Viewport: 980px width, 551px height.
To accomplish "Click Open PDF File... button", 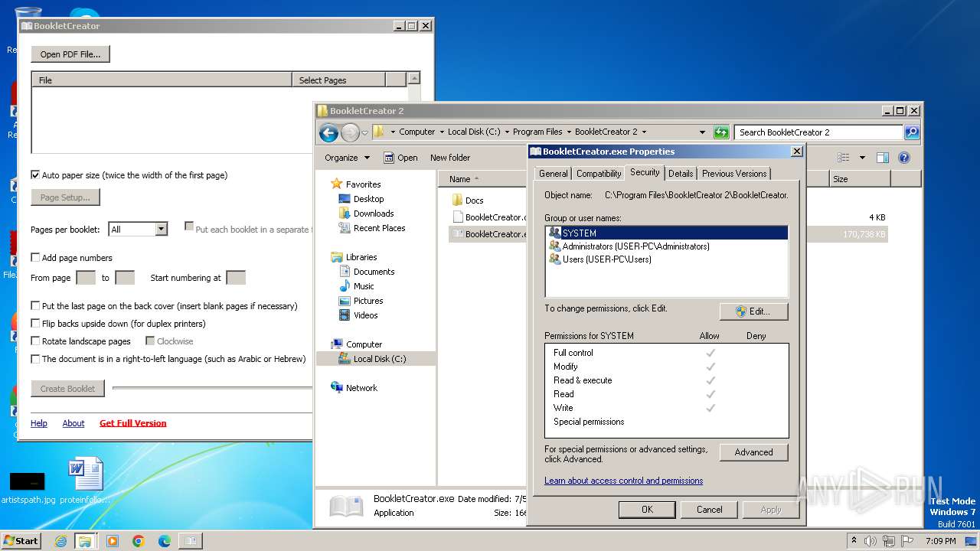I will coord(70,54).
